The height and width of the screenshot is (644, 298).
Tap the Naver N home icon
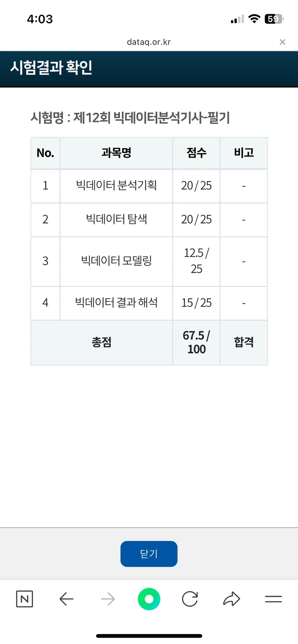click(25, 599)
